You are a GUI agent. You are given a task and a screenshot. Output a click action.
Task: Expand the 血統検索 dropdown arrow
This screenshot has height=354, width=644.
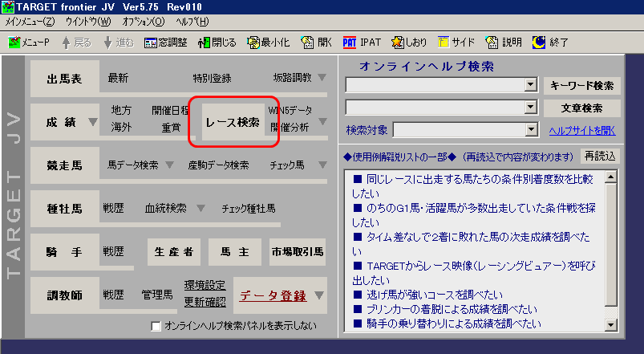(200, 208)
